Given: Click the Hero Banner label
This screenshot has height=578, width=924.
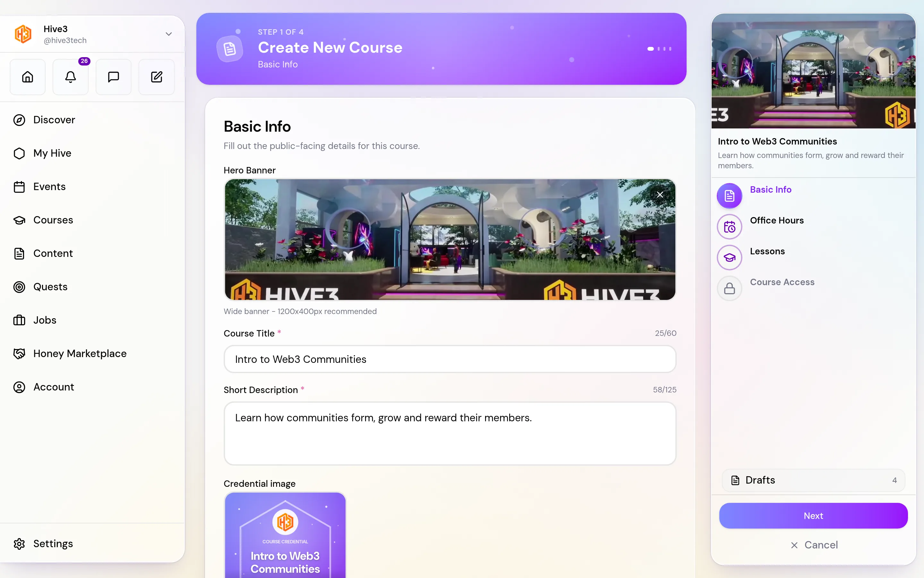Looking at the screenshot, I should (x=249, y=171).
